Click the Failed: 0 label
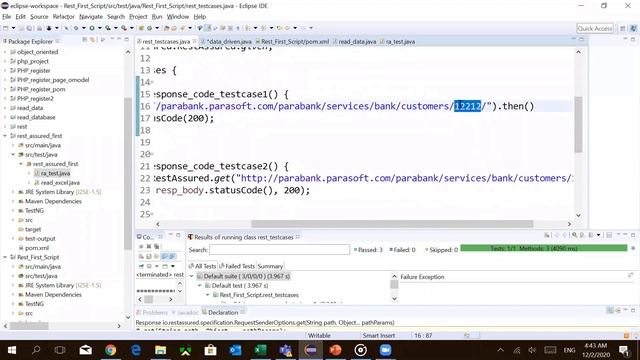This screenshot has width=640, height=360. point(402,250)
